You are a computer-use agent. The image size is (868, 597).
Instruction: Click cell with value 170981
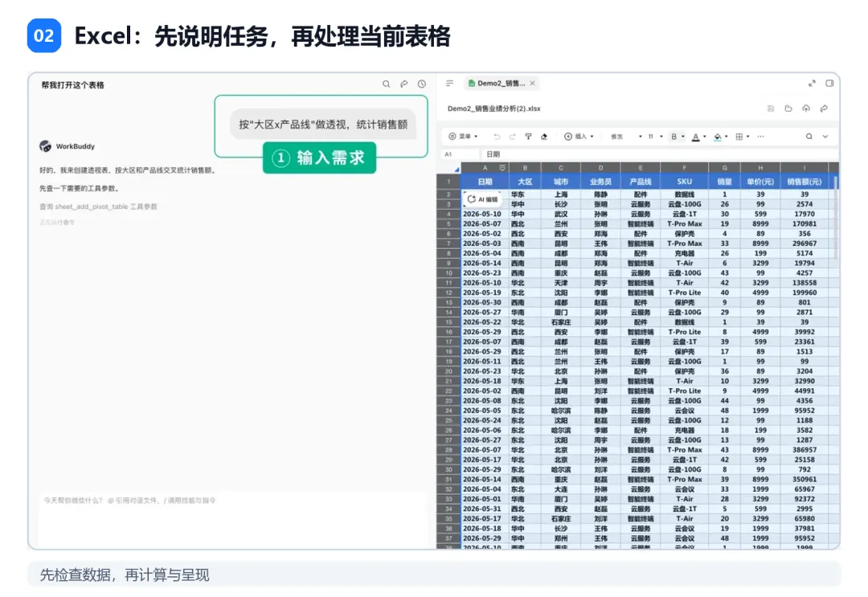pos(805,224)
